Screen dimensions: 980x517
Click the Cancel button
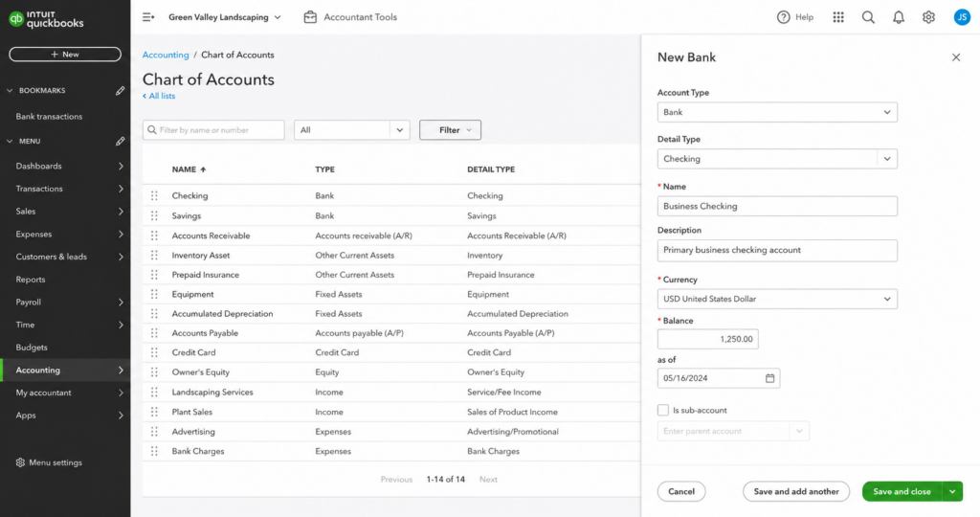tap(681, 491)
